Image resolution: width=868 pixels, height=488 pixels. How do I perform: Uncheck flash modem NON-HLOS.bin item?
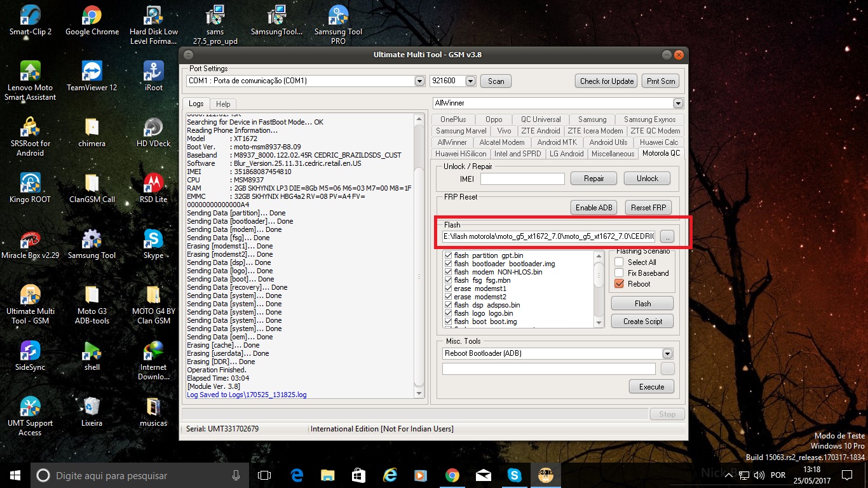coord(449,272)
